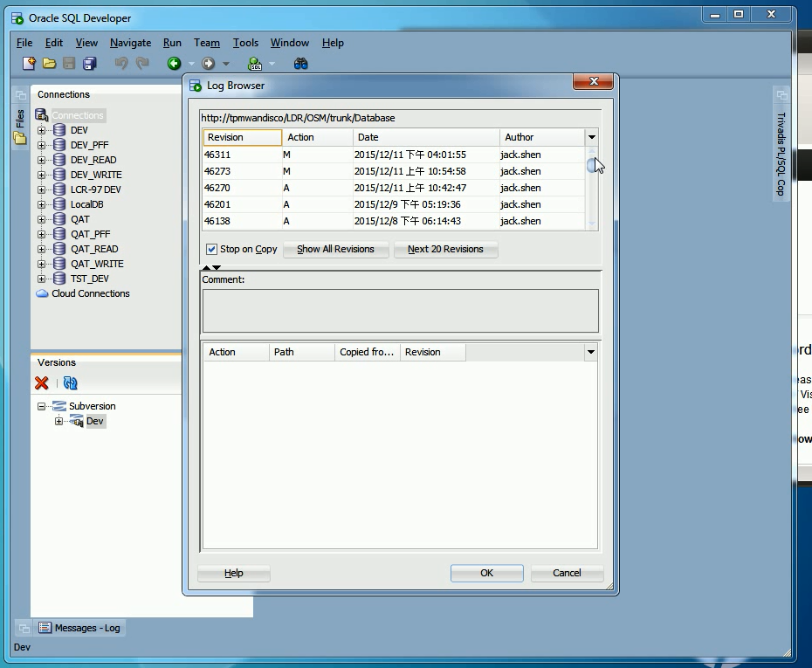Click the Forward navigation arrow icon
The width and height of the screenshot is (812, 668).
tap(208, 63)
